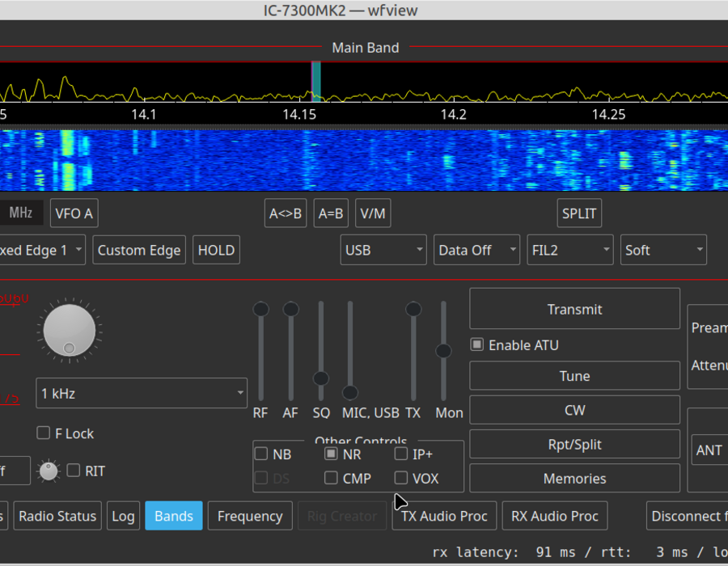The height and width of the screenshot is (566, 728).
Task: Click the A=B button
Action: [x=331, y=213]
